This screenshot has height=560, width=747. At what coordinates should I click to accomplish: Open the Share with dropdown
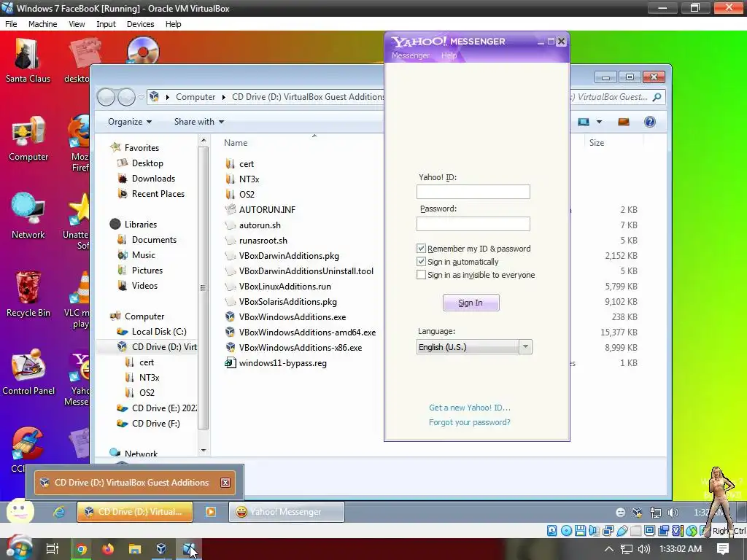pos(199,122)
